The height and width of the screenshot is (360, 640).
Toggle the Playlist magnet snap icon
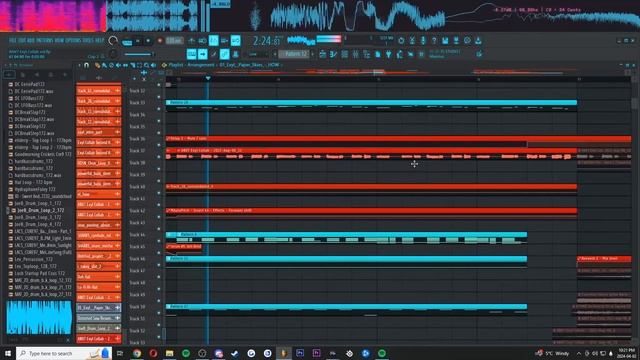point(87,65)
